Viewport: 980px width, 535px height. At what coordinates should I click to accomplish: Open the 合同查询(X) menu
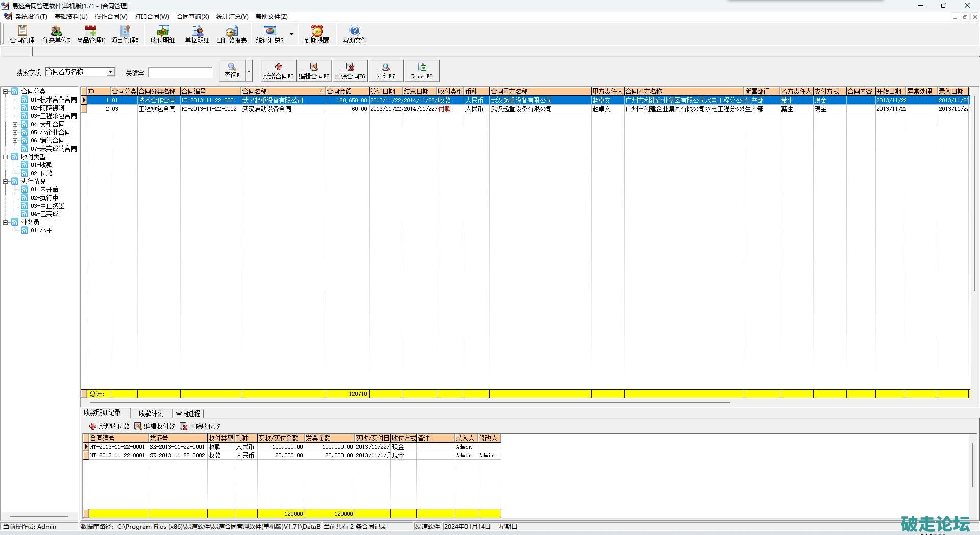pyautogui.click(x=192, y=17)
